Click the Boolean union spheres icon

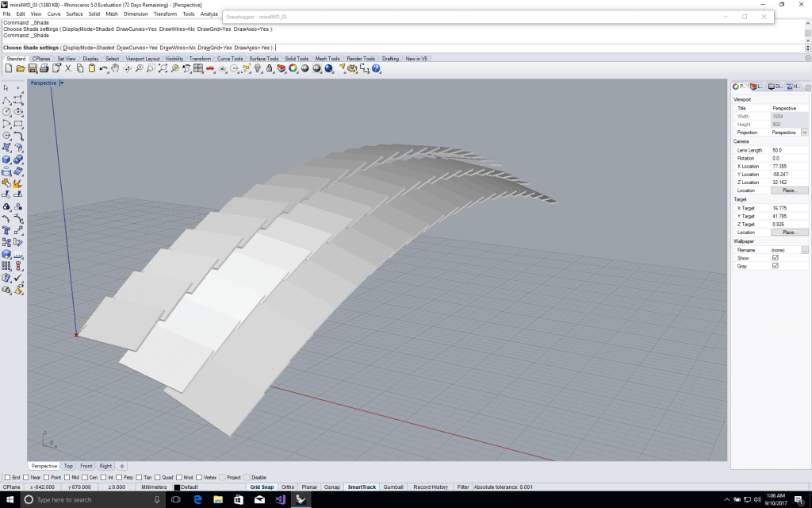click(x=19, y=160)
